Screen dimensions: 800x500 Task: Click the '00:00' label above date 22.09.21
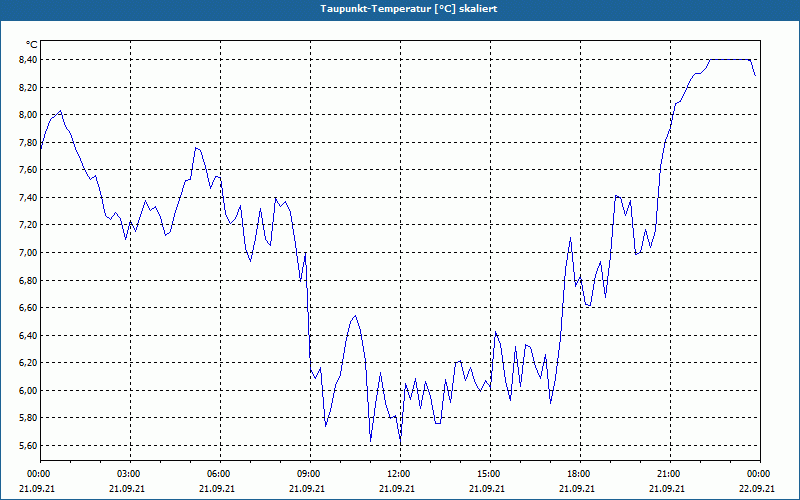click(x=760, y=473)
